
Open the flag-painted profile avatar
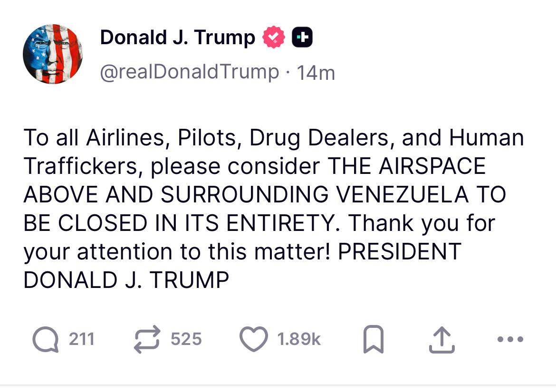[x=53, y=54]
